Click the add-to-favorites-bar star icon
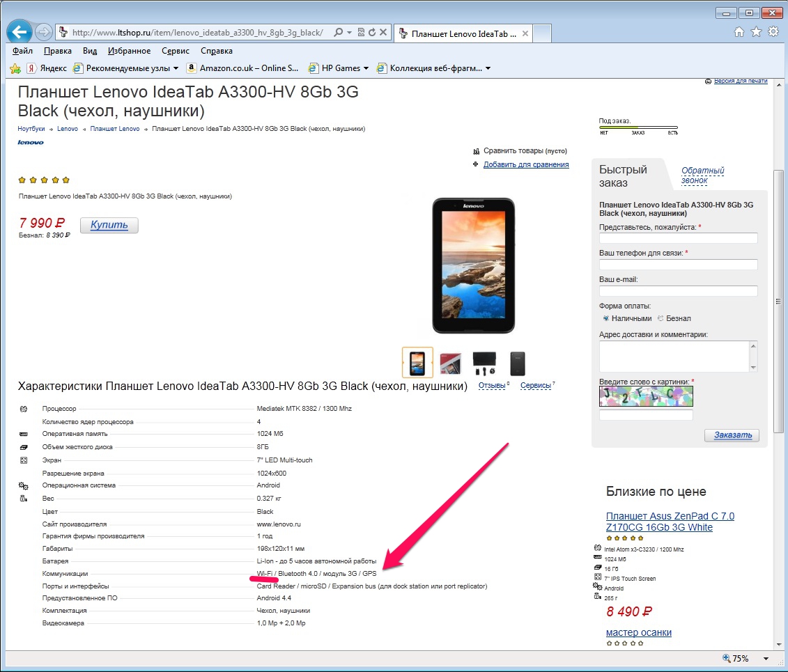The height and width of the screenshot is (672, 788). 15,68
